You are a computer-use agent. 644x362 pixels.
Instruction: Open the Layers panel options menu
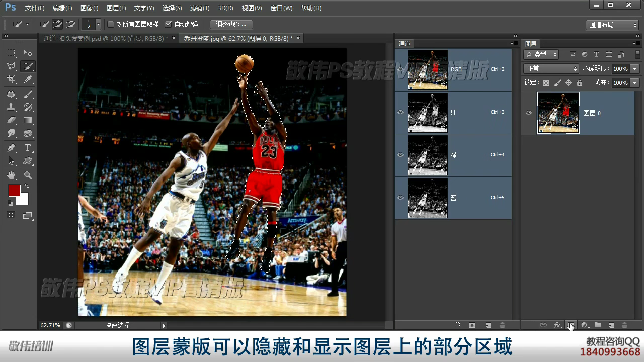pos(636,44)
